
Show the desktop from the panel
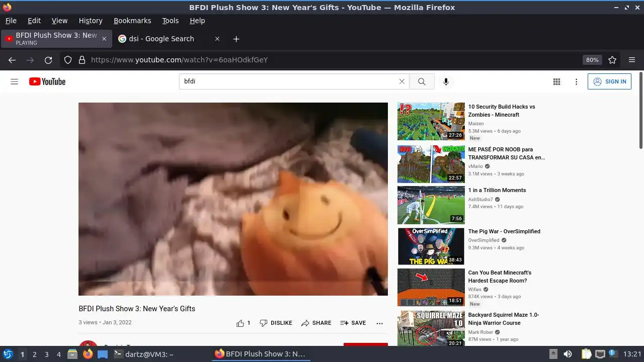(103, 354)
